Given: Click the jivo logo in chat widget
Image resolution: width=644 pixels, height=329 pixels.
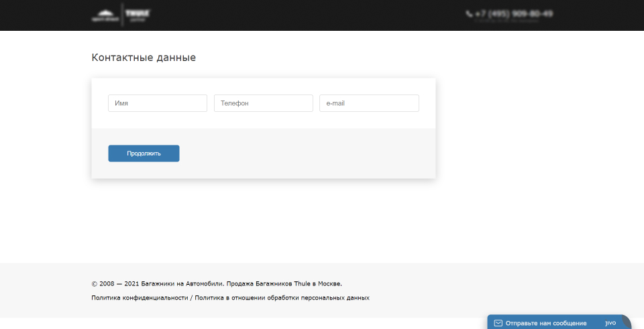Looking at the screenshot, I should pos(610,322).
